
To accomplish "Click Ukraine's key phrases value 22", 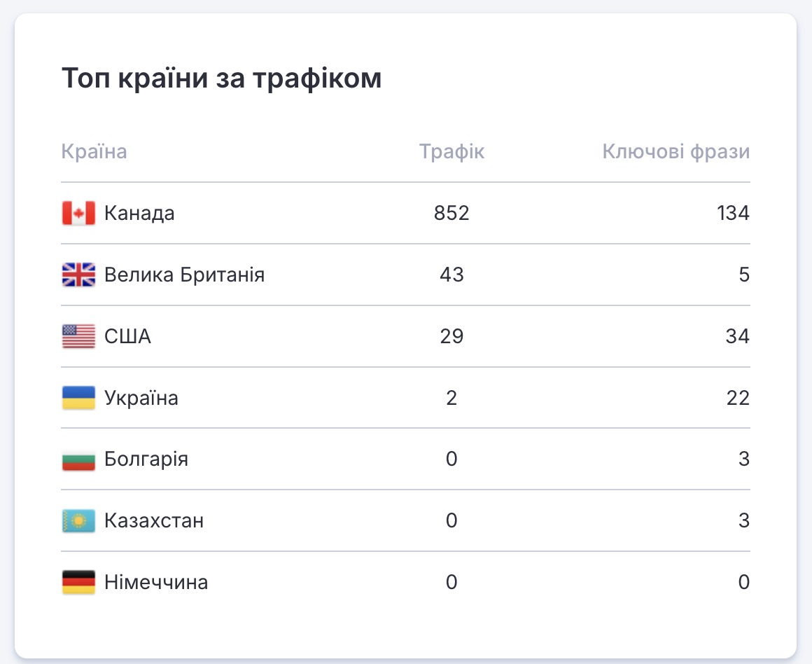I will pyautogui.click(x=737, y=398).
